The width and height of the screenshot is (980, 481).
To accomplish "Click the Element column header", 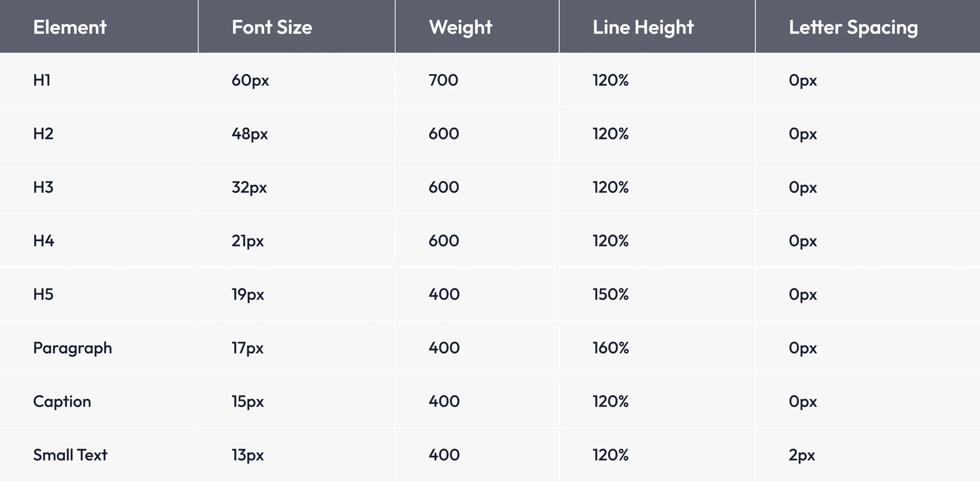I will pos(70,27).
